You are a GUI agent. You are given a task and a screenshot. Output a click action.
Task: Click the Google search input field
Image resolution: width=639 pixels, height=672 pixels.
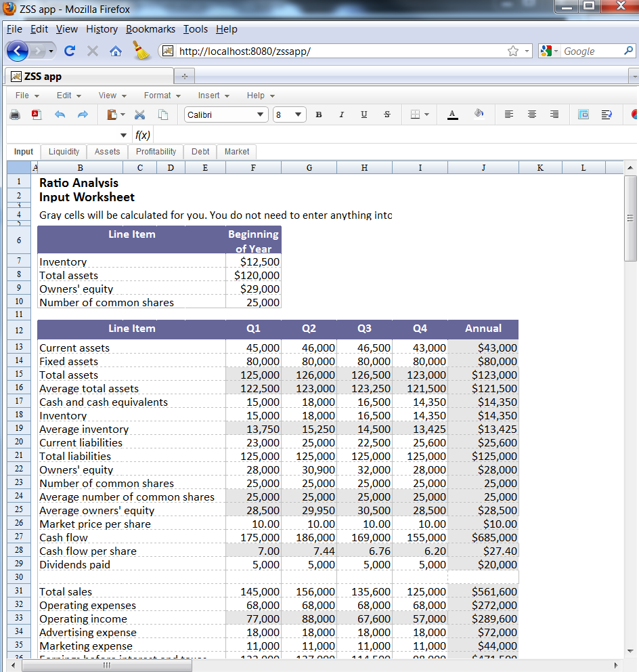click(592, 51)
